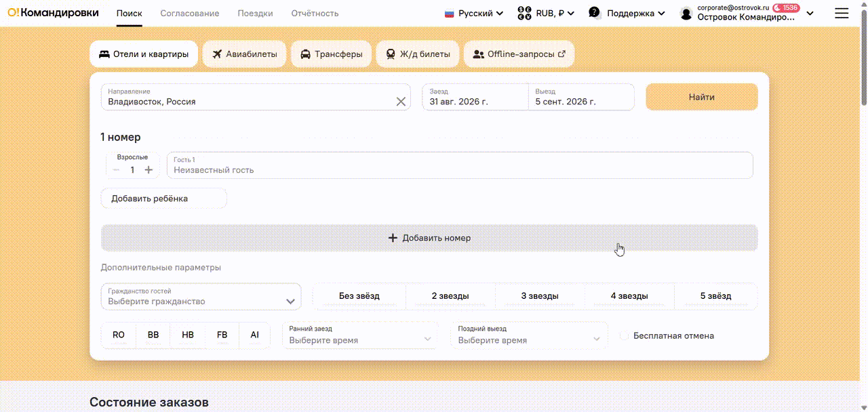The image size is (868, 412).
Task: Click the train icon in Ж/д билеты tab
Action: (x=391, y=54)
